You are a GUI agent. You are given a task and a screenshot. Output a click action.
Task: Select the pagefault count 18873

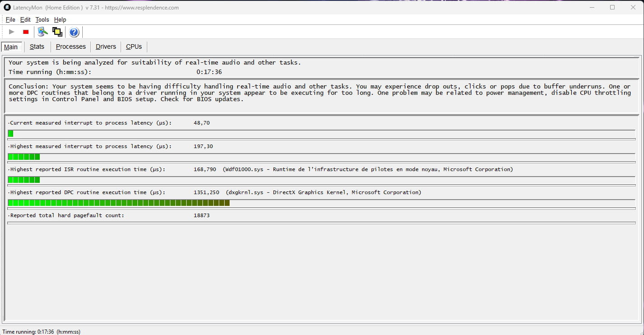click(x=202, y=215)
